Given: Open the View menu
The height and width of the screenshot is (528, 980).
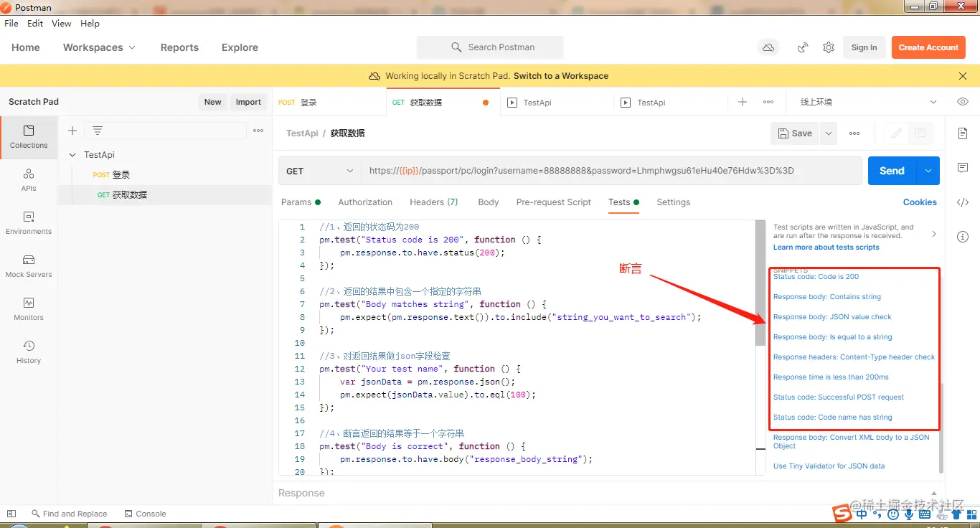Looking at the screenshot, I should [62, 24].
